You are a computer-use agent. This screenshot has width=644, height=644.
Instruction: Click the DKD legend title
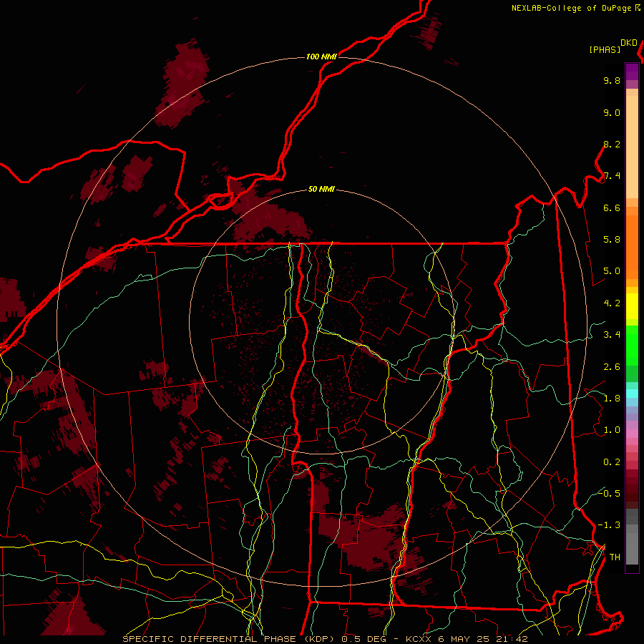[x=629, y=43]
